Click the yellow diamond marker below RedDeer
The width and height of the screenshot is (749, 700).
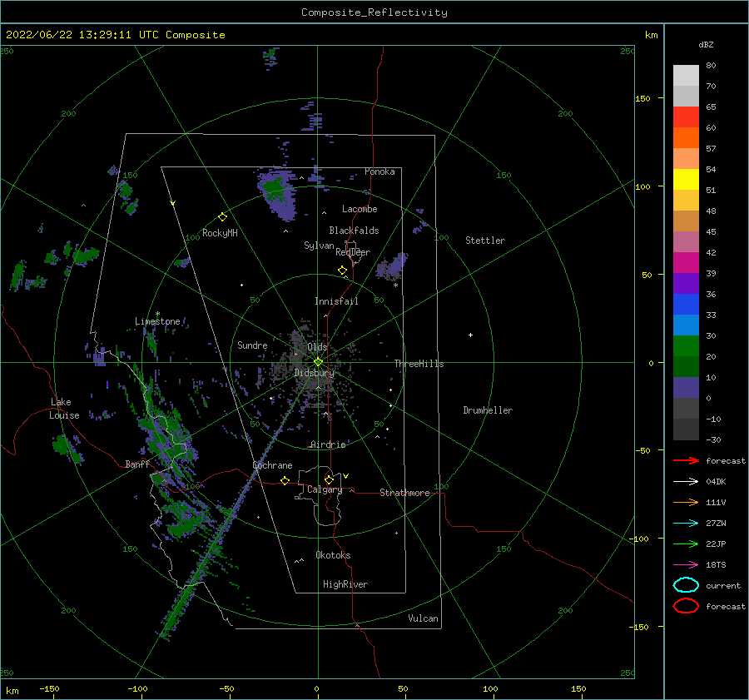pos(342,271)
